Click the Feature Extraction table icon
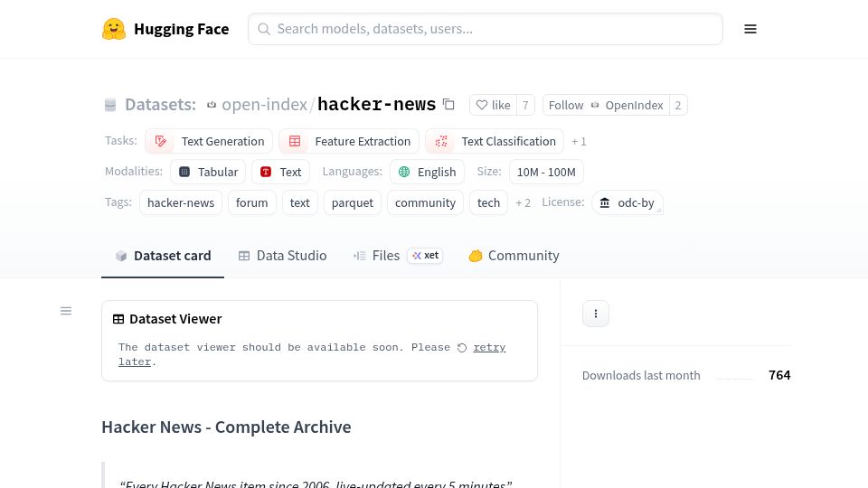Screen dimensions: 868x488 [295, 141]
